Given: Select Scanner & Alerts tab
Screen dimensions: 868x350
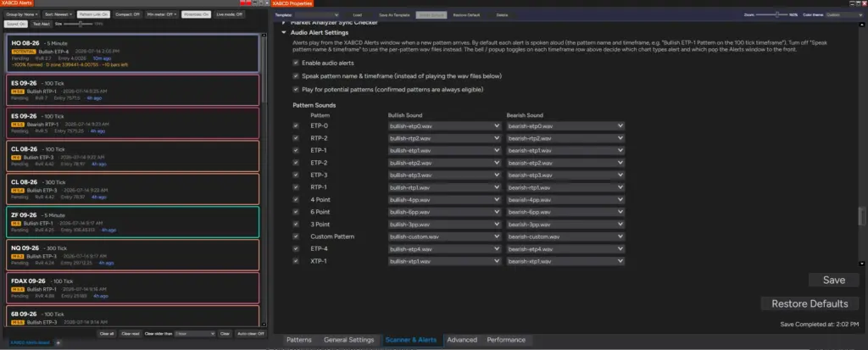Looking at the screenshot, I should (411, 340).
